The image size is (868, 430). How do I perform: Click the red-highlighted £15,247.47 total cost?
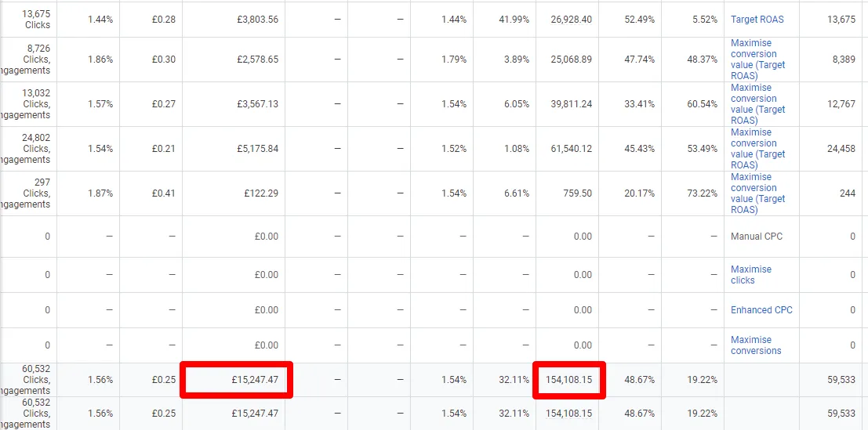236,380
